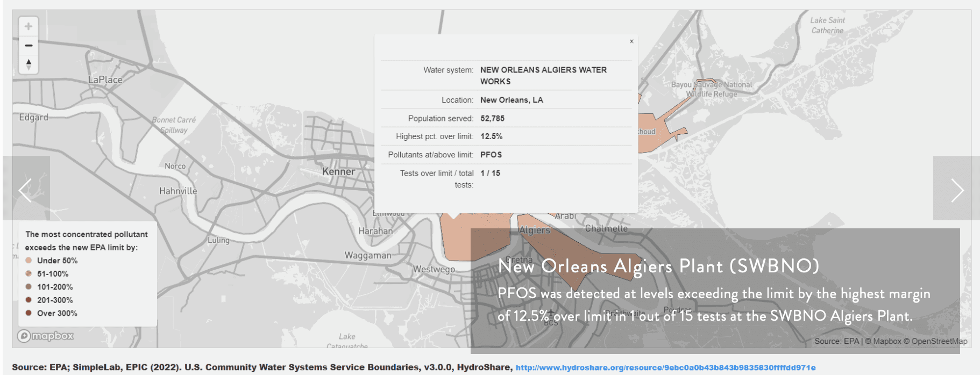Go to next slide arrow
980x375 pixels.
click(x=956, y=188)
